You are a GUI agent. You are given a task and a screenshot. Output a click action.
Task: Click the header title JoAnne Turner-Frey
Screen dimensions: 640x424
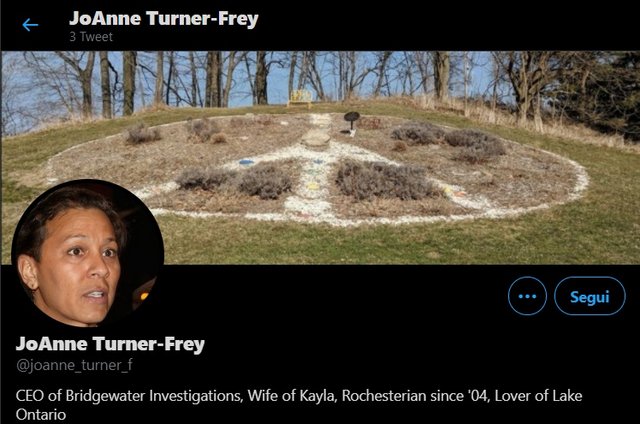[164, 19]
